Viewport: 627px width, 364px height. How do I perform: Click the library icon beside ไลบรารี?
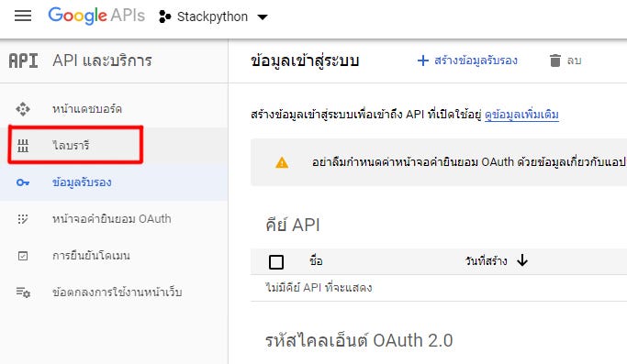pos(23,146)
